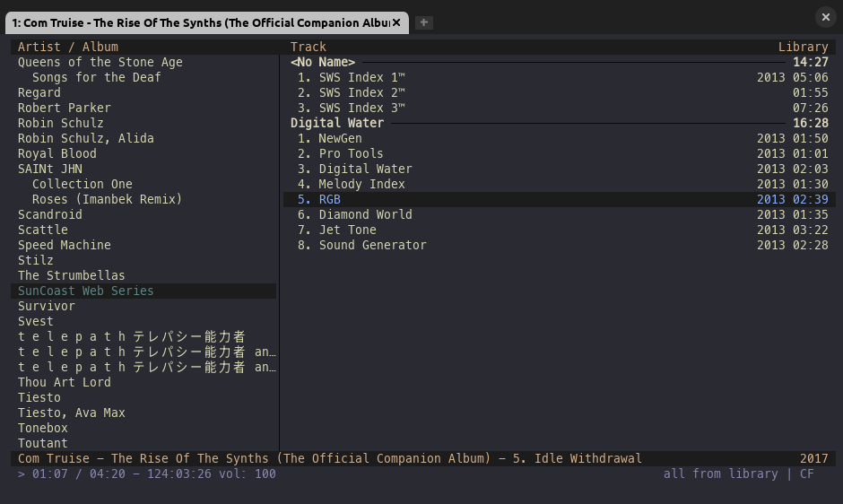This screenshot has height=504, width=843.
Task: Select artist Speed Machine
Action: [x=64, y=245]
